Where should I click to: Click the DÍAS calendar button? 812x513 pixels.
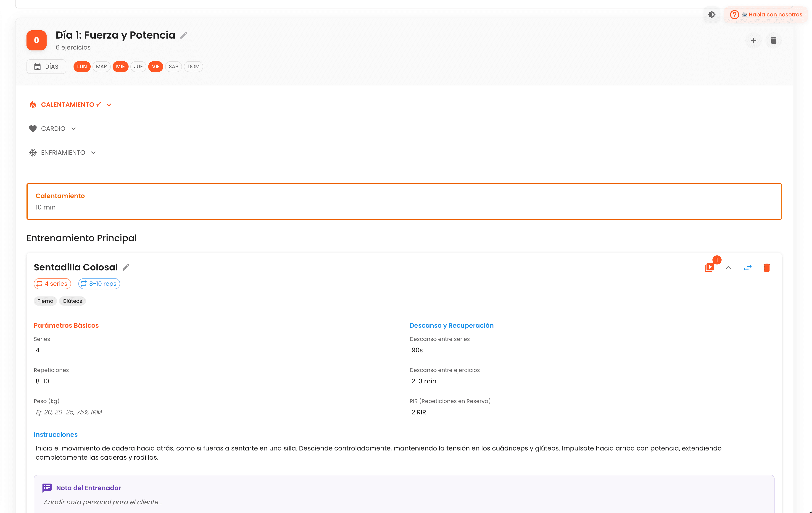pyautogui.click(x=46, y=66)
